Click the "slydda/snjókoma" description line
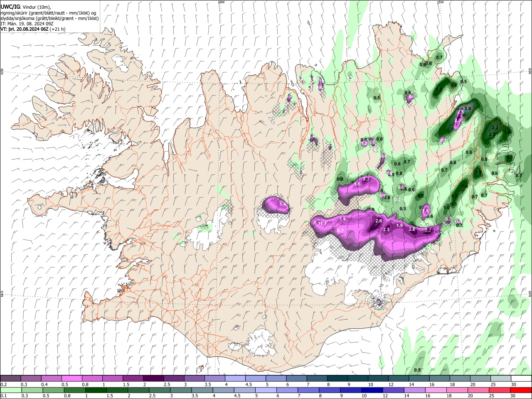 coord(49,18)
